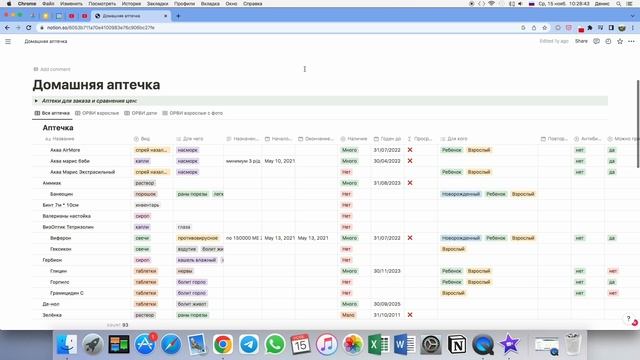Click the 'Аммиак' row name
Screen dimensions: 640x360
click(52, 183)
